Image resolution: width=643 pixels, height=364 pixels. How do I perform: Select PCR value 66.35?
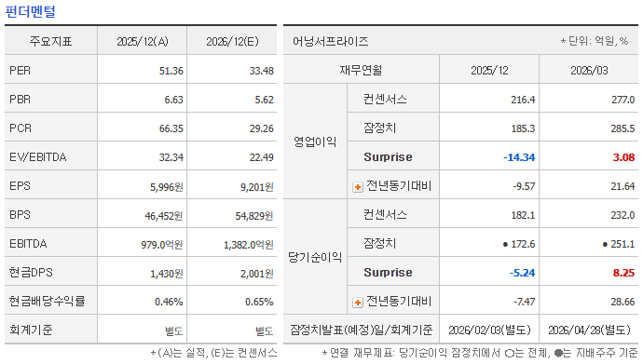click(x=171, y=128)
